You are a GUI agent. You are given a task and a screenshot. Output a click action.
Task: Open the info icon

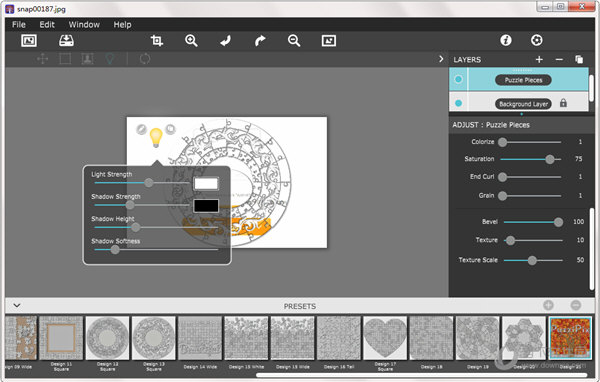[x=506, y=40]
